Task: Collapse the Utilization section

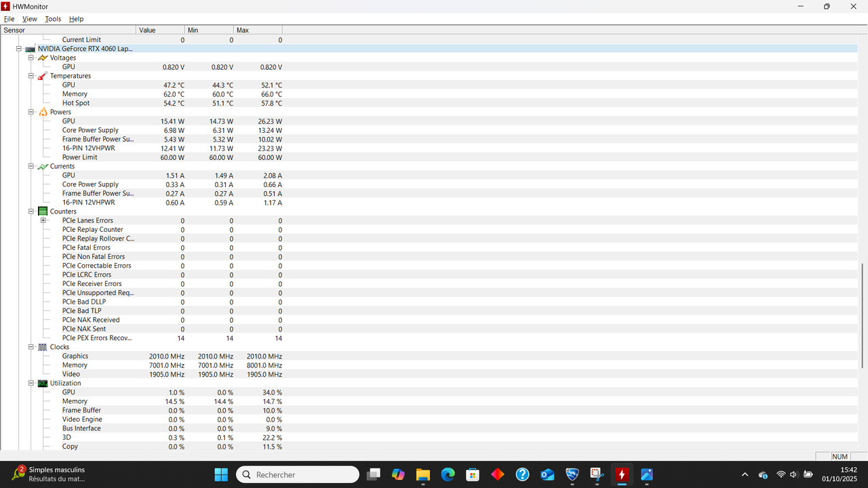Action: tap(31, 383)
